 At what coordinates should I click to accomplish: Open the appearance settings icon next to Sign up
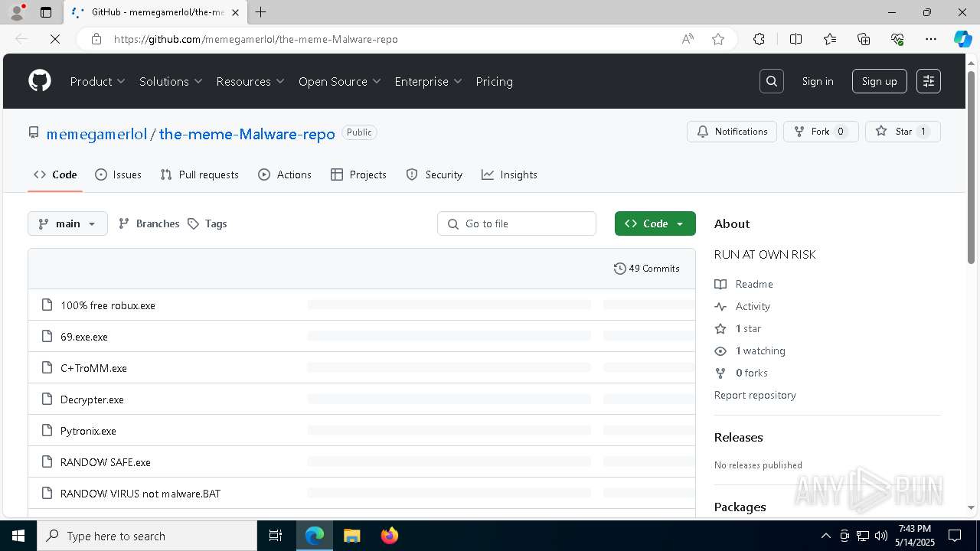[928, 81]
